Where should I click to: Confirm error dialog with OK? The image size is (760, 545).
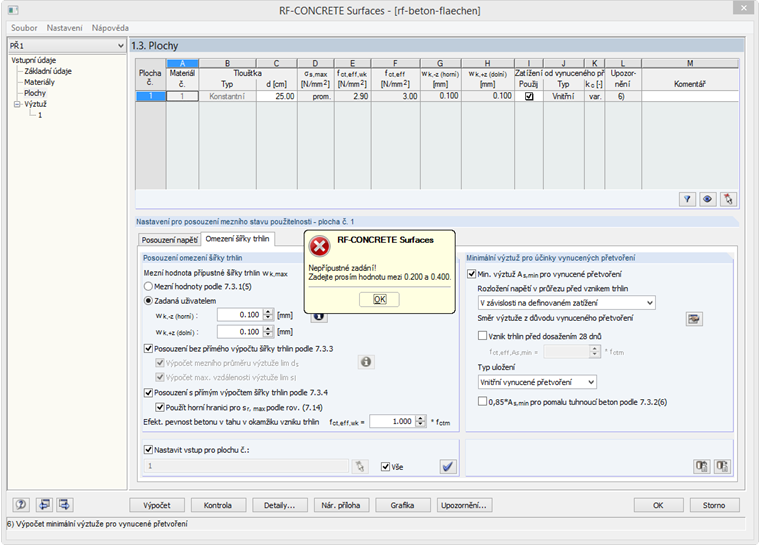pos(380,299)
